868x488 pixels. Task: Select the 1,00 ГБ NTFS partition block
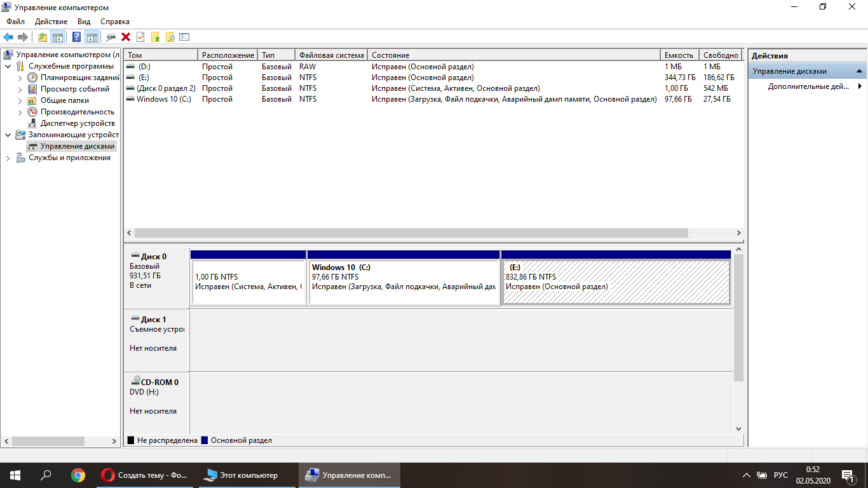pyautogui.click(x=248, y=277)
